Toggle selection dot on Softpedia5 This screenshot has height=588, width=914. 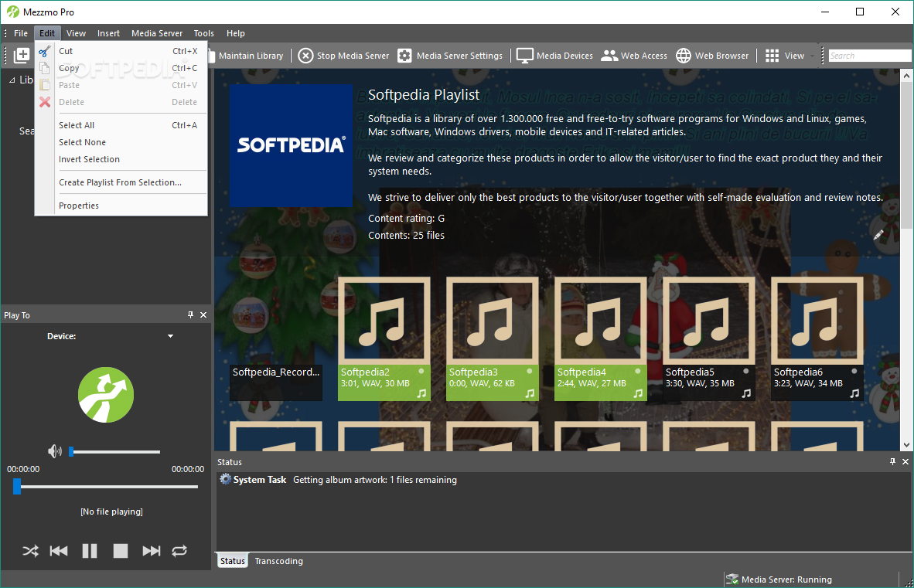(745, 371)
